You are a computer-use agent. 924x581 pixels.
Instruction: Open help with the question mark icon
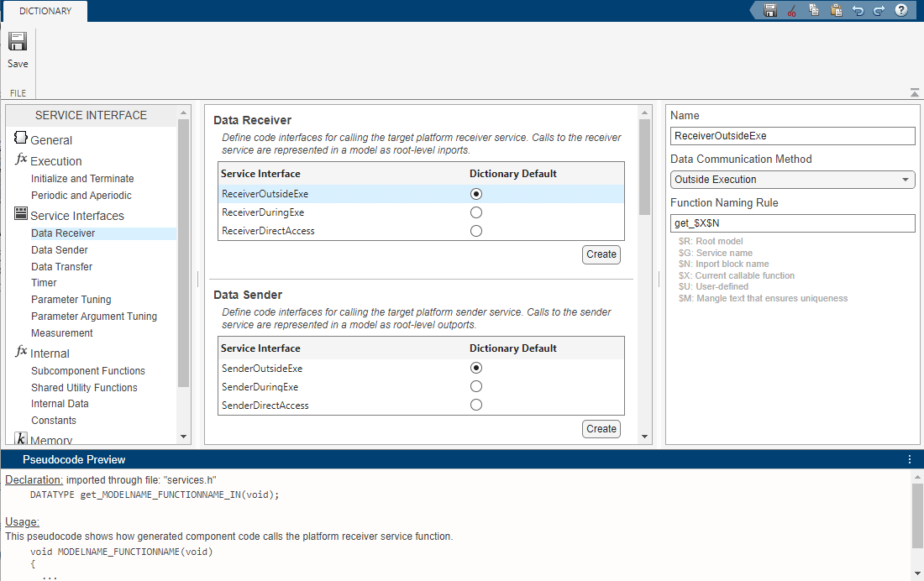[901, 10]
